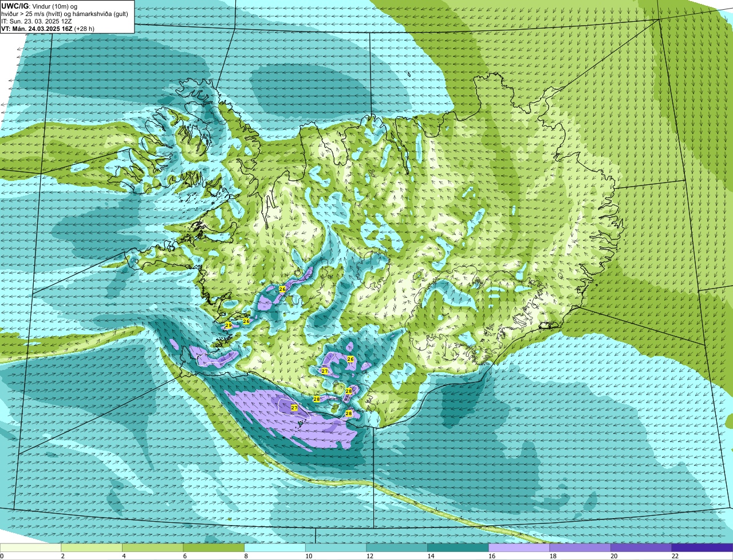Image resolution: width=733 pixels, height=560 pixels.
Task: Click the yellow "29" gust label
Action: [x=228, y=325]
